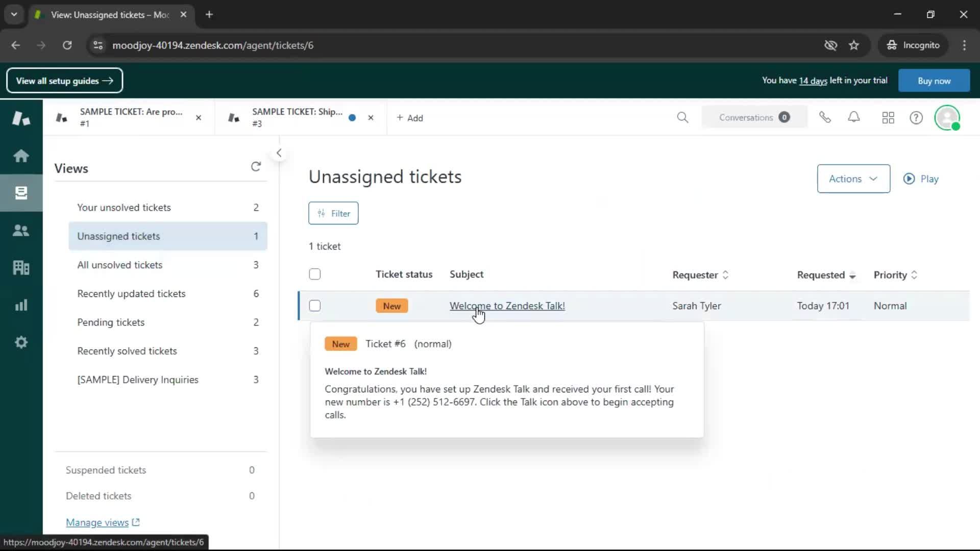Click the Today 17:01 requested cell

[x=823, y=306]
